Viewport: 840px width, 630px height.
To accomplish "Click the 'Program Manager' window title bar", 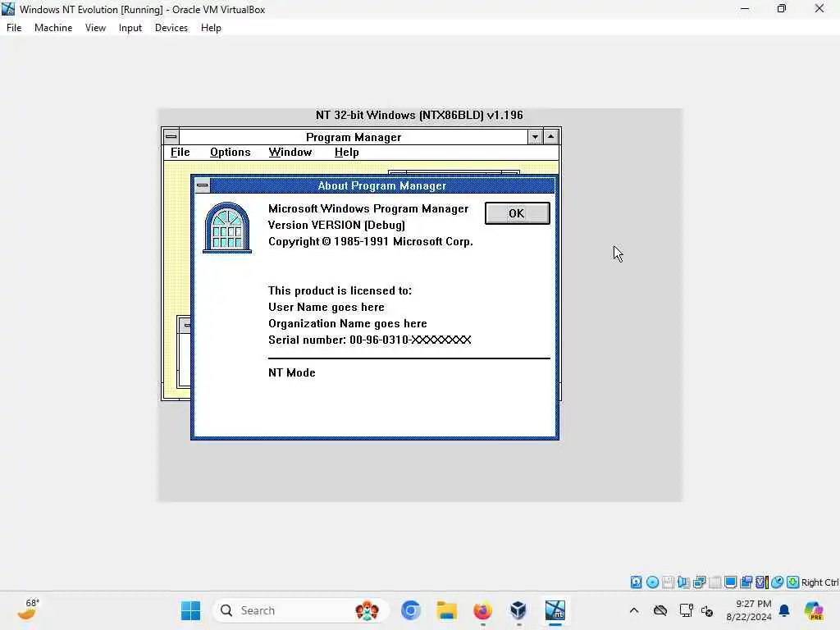I will tap(354, 137).
